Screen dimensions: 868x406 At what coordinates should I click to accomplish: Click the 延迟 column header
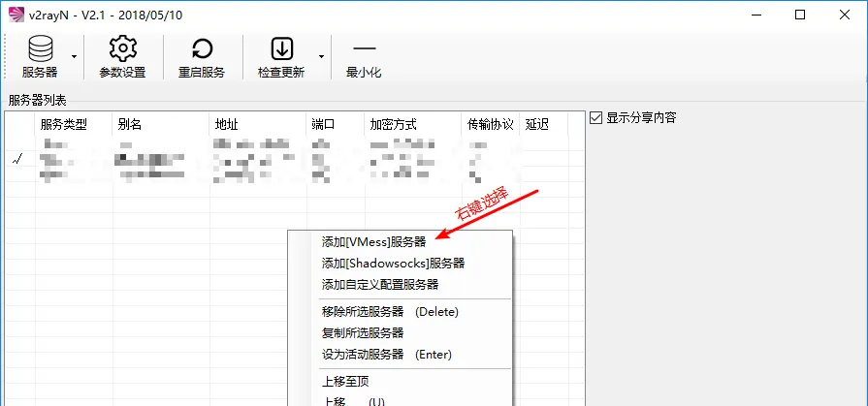tap(544, 124)
